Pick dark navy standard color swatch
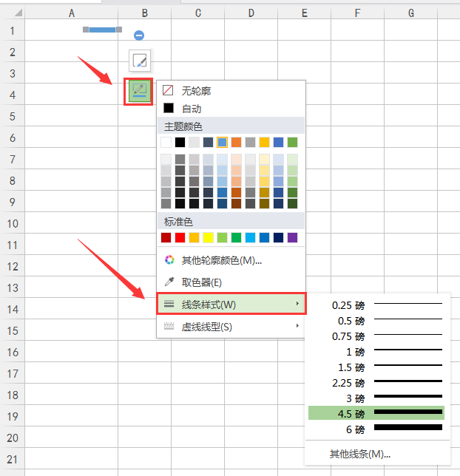The image size is (460, 476). (x=278, y=238)
